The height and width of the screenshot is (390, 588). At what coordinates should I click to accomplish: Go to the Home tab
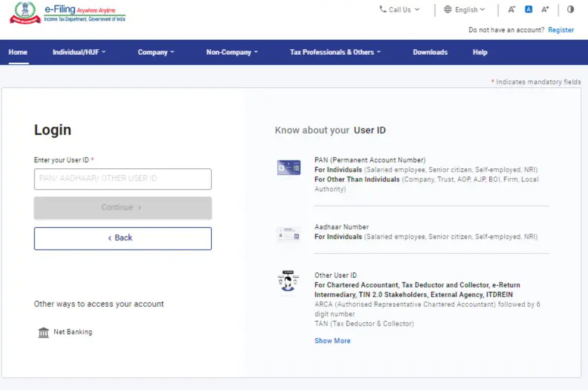point(18,52)
